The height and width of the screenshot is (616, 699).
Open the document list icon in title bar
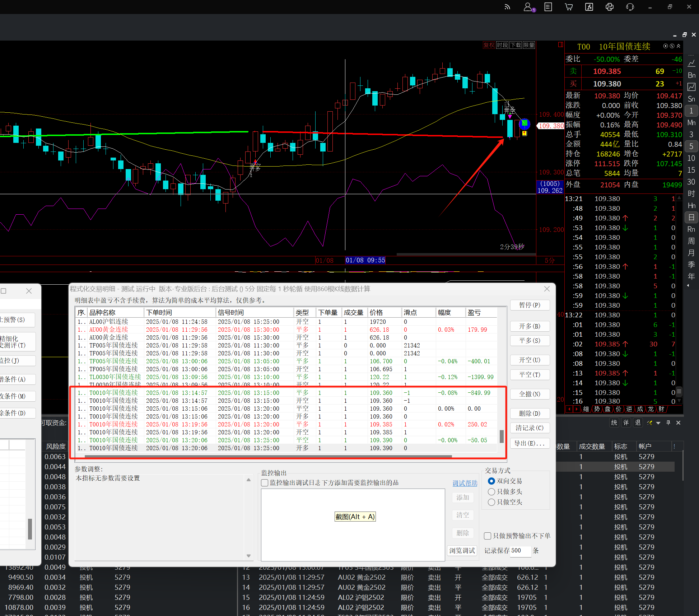pyautogui.click(x=548, y=7)
